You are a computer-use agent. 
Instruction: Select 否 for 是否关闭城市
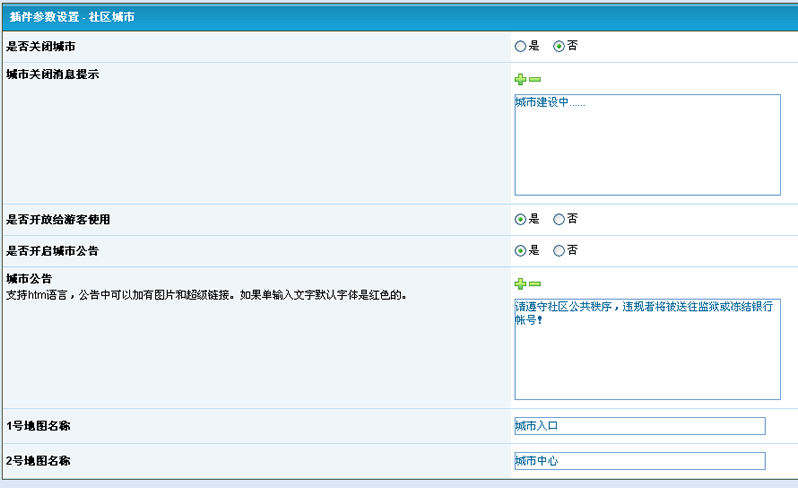[559, 46]
